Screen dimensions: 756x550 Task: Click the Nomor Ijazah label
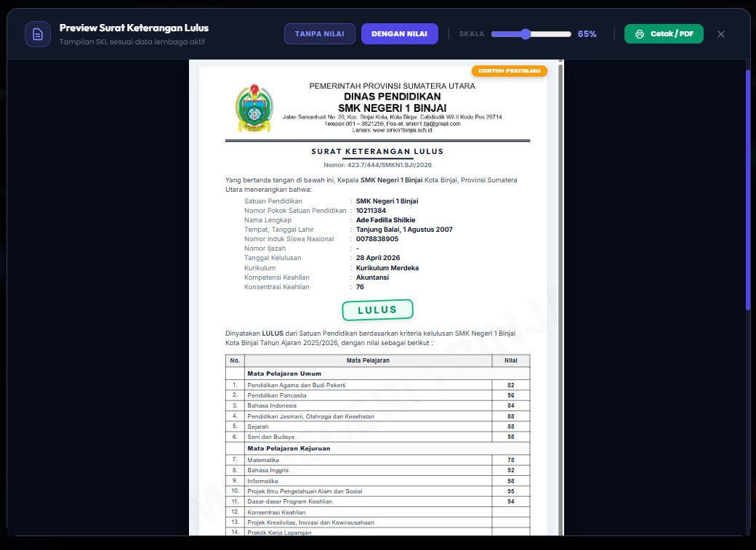tap(265, 248)
